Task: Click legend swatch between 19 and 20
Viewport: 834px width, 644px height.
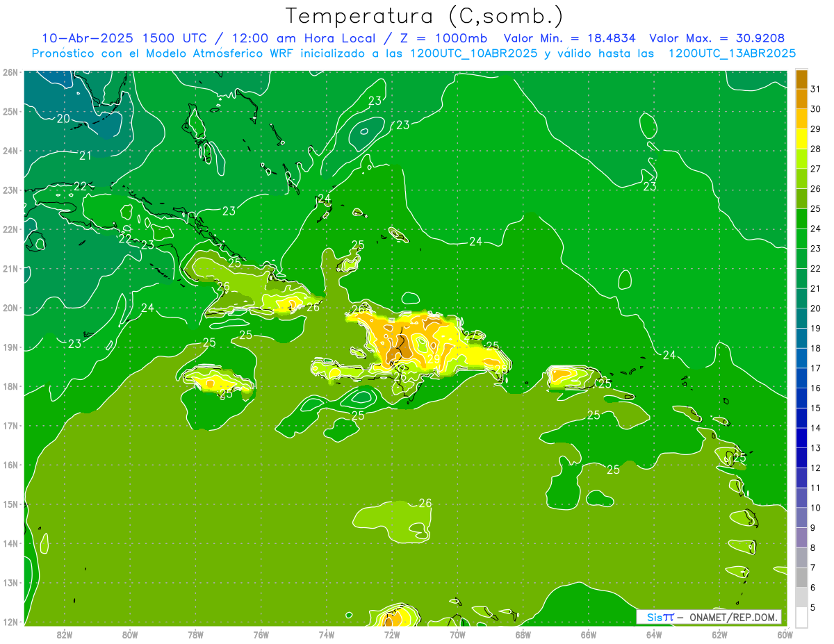Action: coord(802,318)
